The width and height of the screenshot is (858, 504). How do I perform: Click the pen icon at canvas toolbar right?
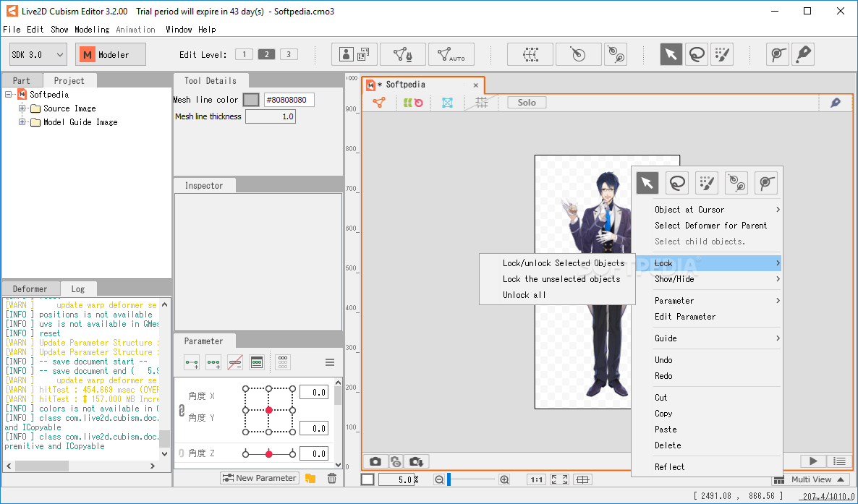[836, 103]
